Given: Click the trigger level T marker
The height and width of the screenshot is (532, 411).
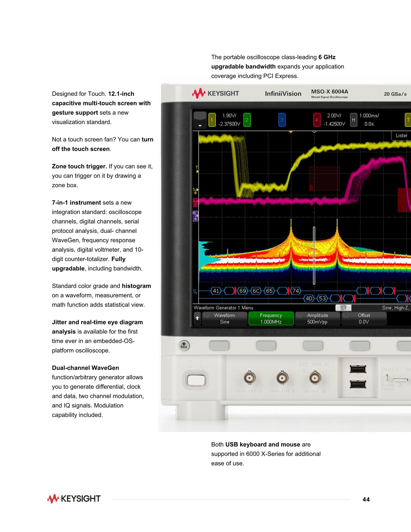Looking at the screenshot, I should coord(197,170).
